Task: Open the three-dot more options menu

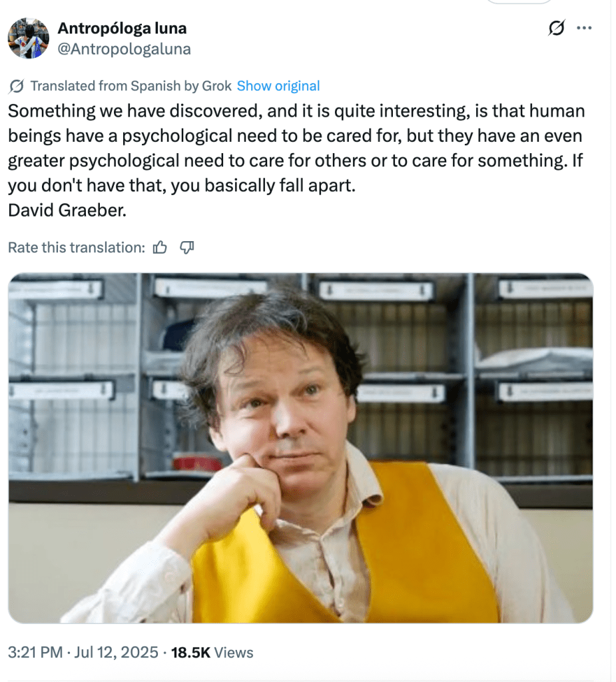Action: (584, 29)
